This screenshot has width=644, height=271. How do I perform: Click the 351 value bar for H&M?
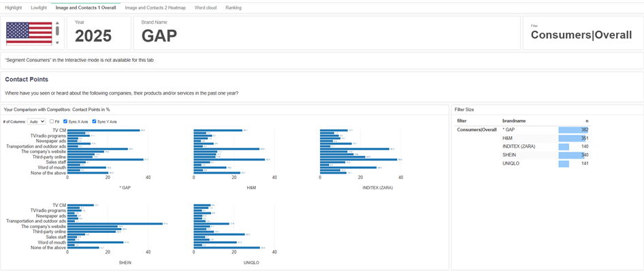click(572, 138)
